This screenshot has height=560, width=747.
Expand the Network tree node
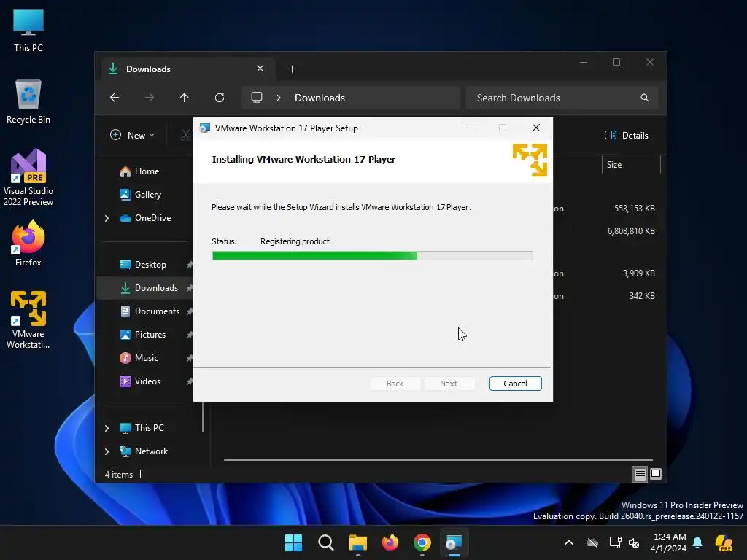click(107, 451)
